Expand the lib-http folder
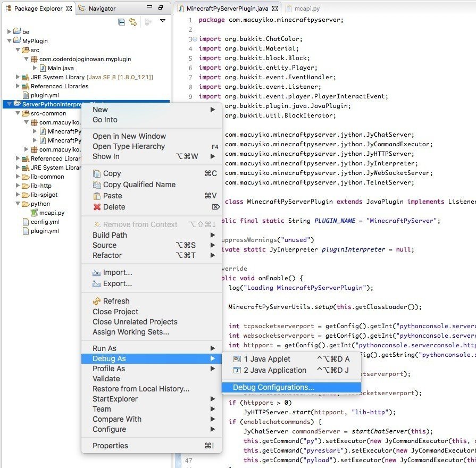This screenshot has height=468, width=476. (x=16, y=185)
